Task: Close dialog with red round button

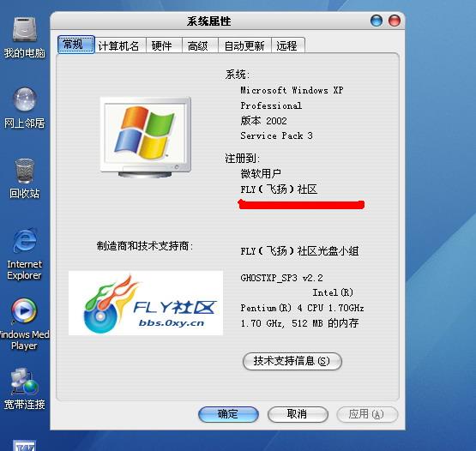Action: tap(395, 21)
